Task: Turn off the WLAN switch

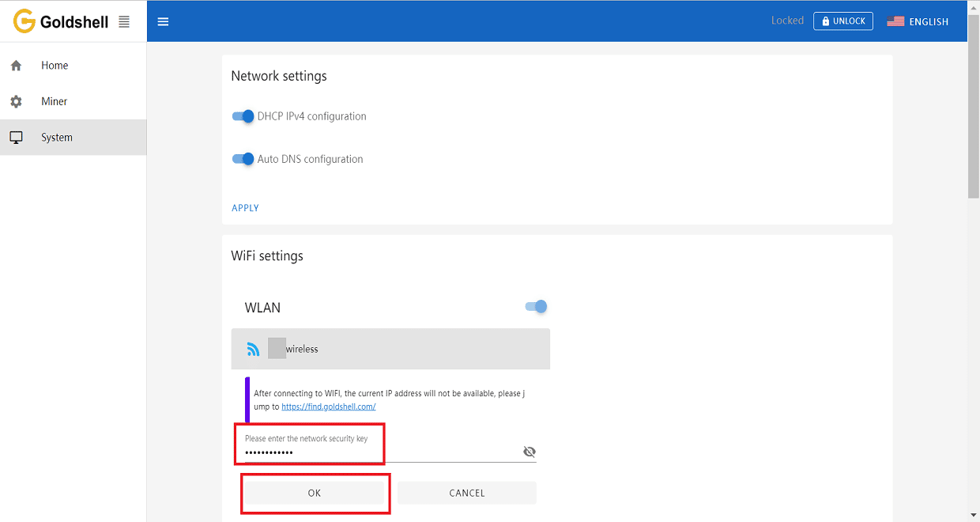Action: [537, 307]
